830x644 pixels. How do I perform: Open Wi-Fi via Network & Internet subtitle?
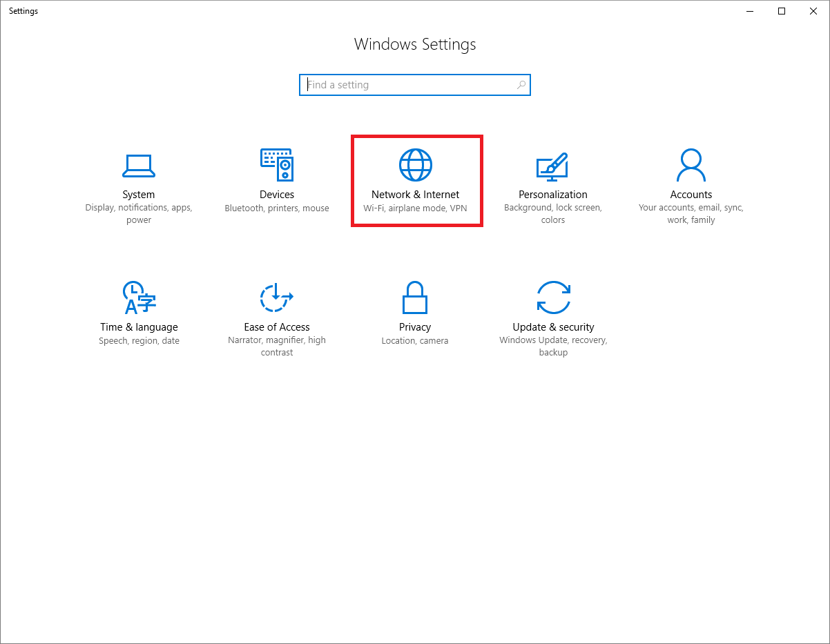pyautogui.click(x=415, y=207)
